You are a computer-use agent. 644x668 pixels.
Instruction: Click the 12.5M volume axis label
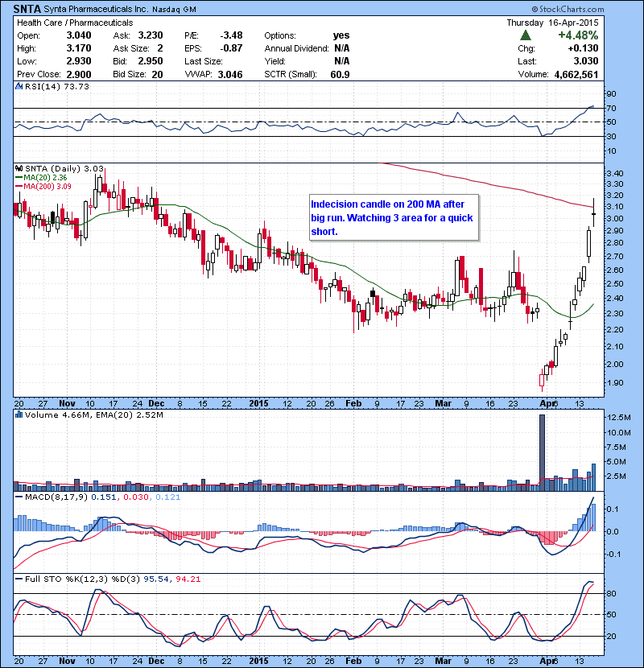pos(618,417)
